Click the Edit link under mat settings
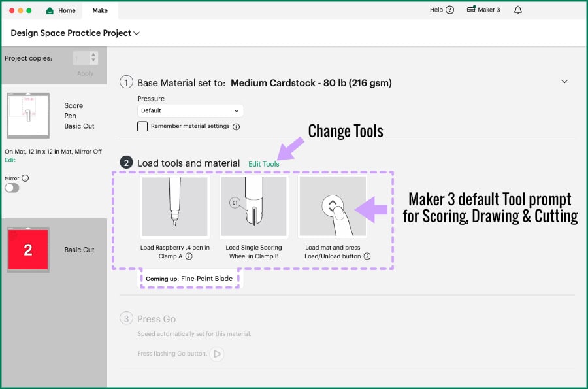 pos(10,160)
